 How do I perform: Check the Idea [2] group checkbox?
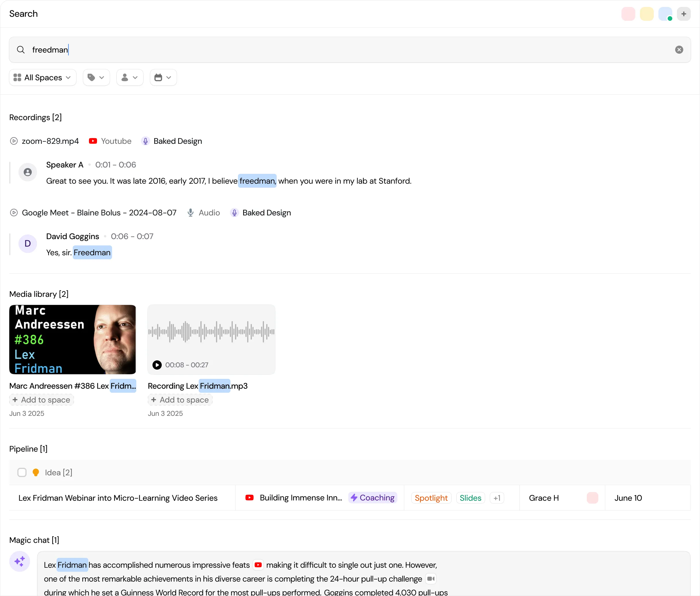22,472
